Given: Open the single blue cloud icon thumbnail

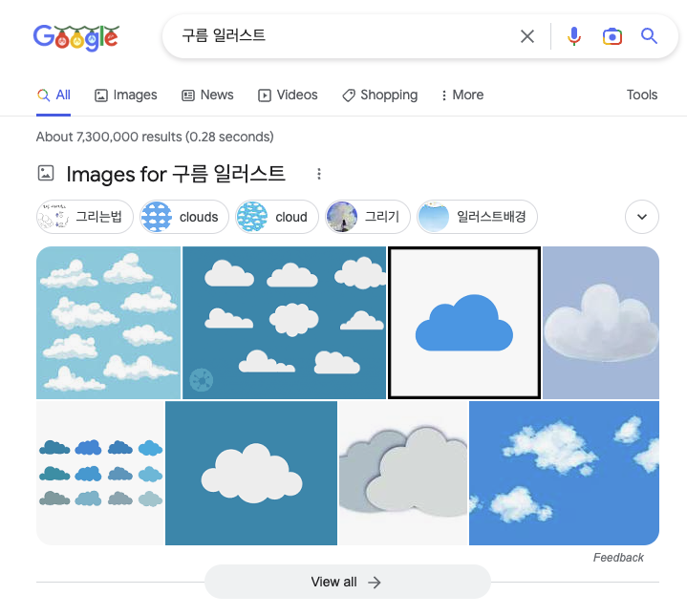Looking at the screenshot, I should 464,323.
